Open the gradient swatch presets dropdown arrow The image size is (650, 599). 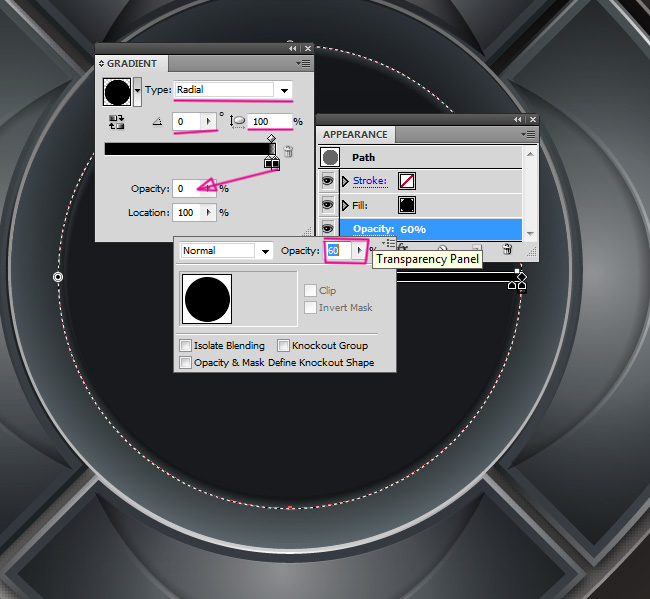(137, 90)
